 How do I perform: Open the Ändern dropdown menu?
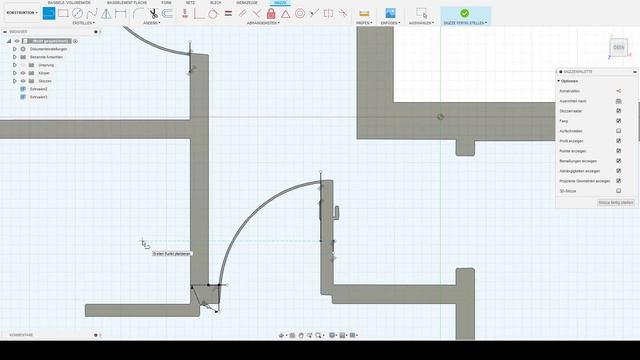click(x=152, y=23)
